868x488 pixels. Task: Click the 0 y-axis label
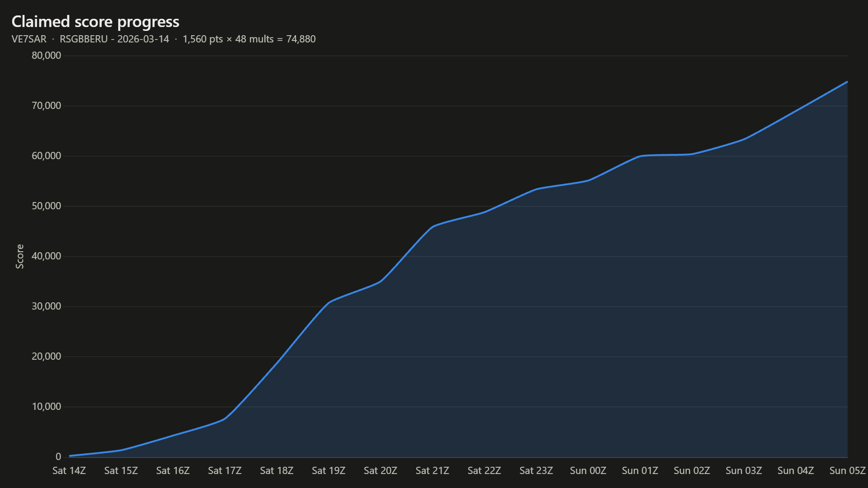pos(58,457)
